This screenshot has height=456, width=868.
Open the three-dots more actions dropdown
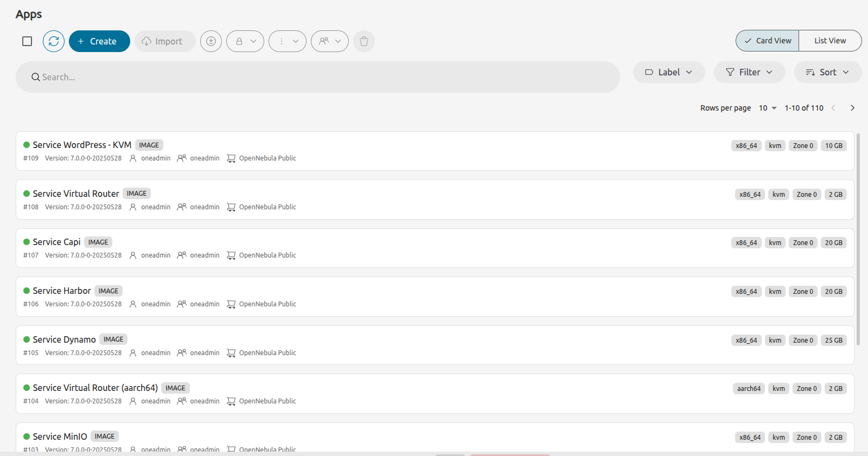click(x=288, y=41)
